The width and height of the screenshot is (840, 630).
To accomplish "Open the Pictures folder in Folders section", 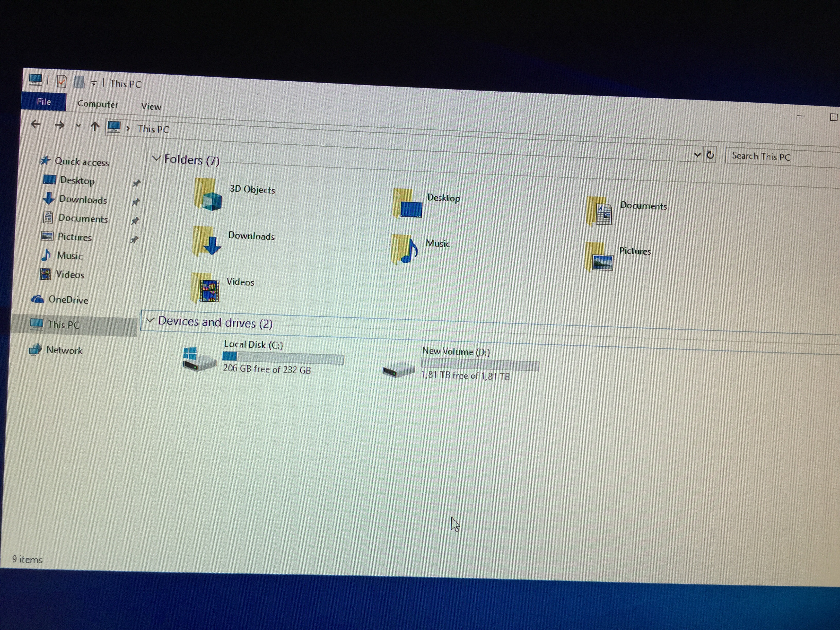I will tap(599, 257).
